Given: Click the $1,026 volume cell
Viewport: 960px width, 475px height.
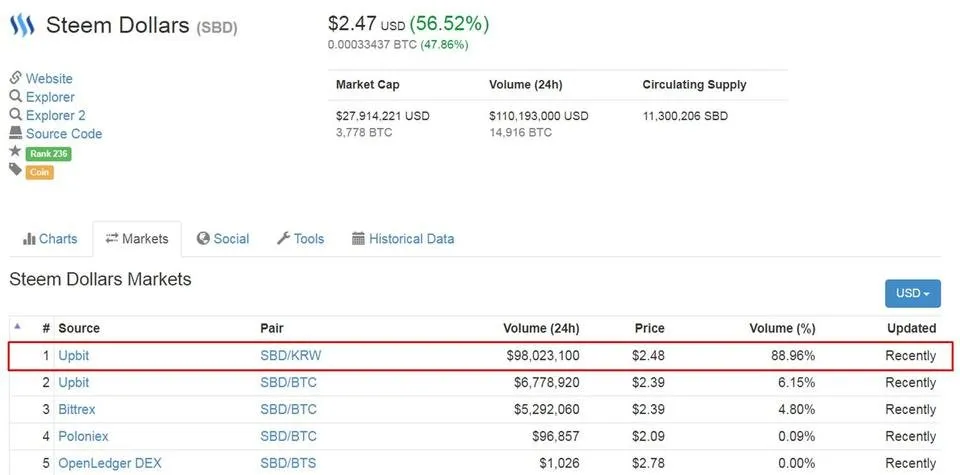Looking at the screenshot, I should point(559,463).
